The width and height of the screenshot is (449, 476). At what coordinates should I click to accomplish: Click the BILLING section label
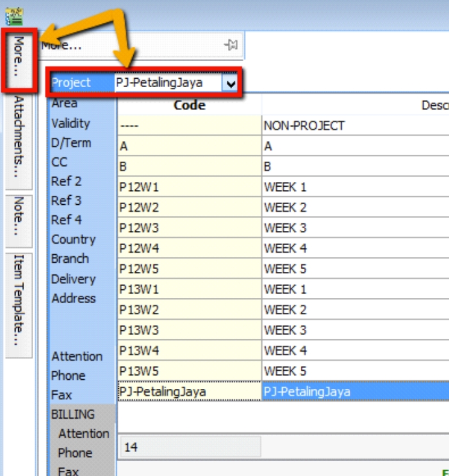pos(73,414)
